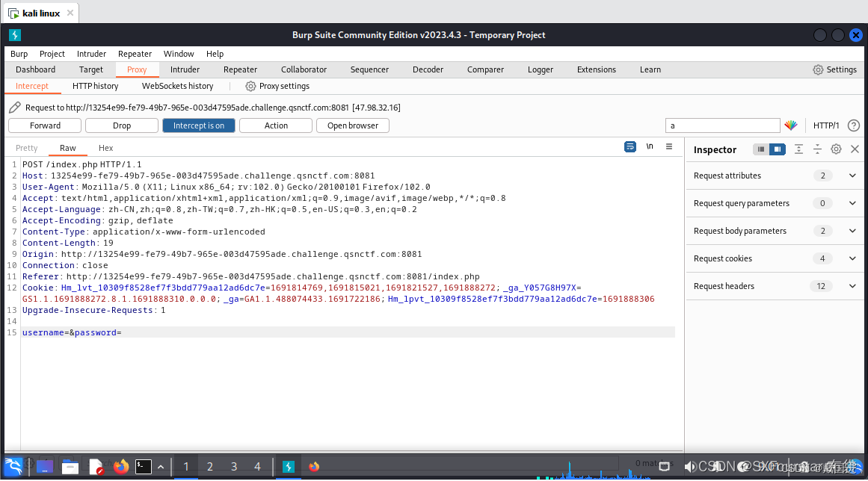Image resolution: width=868 pixels, height=481 pixels.
Task: Switch Inspector to right-docked layout
Action: pos(778,149)
